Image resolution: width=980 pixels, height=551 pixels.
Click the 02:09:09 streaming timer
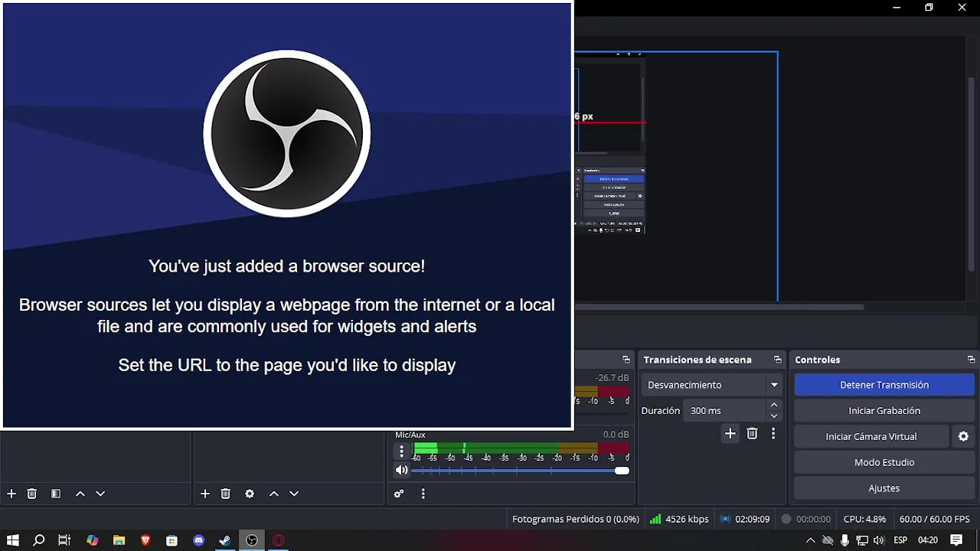(x=745, y=519)
